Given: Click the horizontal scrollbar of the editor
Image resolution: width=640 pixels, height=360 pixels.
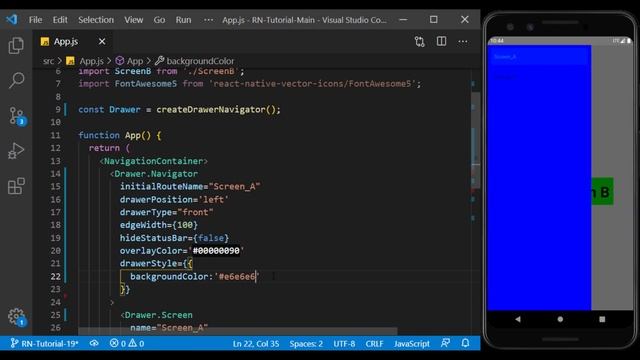Looking at the screenshot, I should click(x=238, y=330).
